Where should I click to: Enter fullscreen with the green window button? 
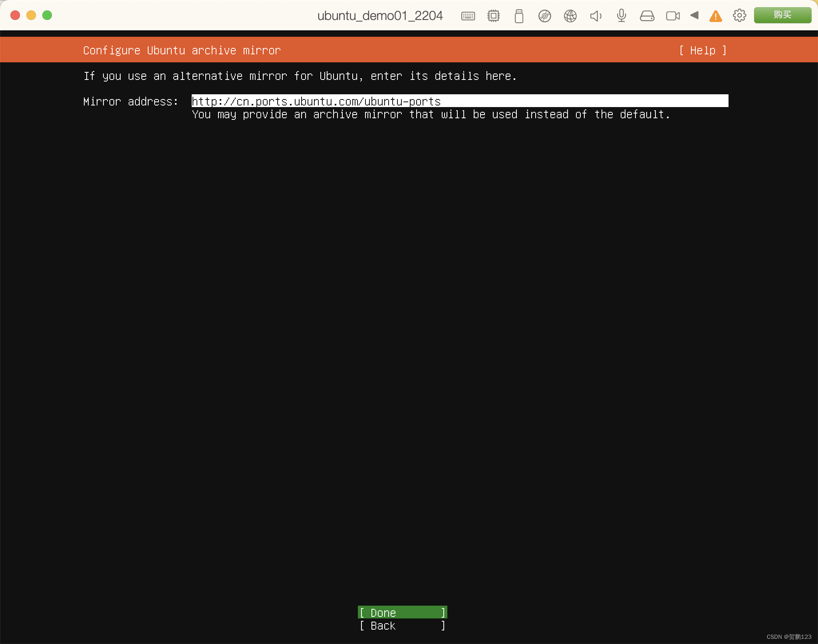(47, 15)
